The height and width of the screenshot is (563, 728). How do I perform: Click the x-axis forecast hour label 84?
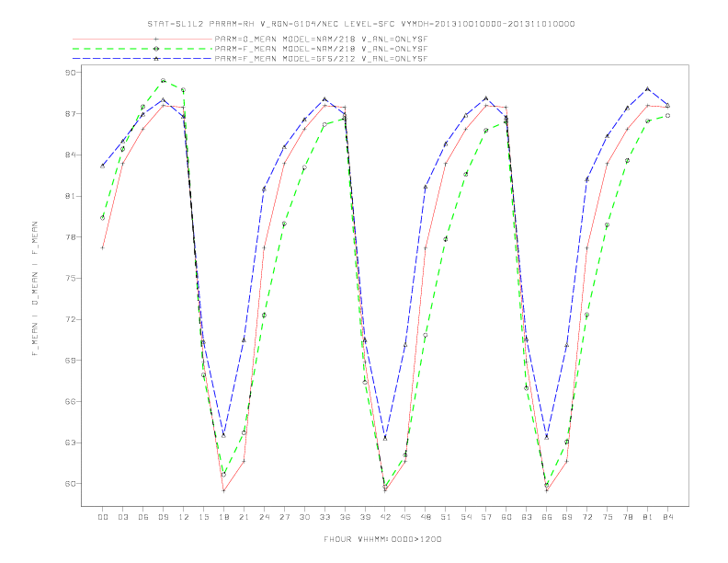[x=668, y=517]
